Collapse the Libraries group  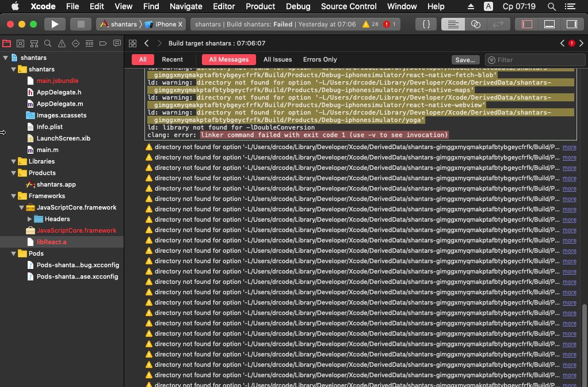[13, 161]
